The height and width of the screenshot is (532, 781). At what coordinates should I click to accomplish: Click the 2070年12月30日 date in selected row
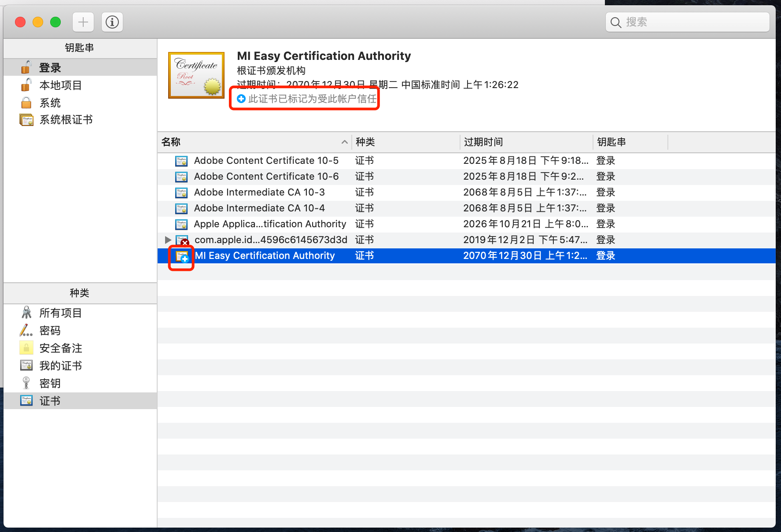coord(525,256)
